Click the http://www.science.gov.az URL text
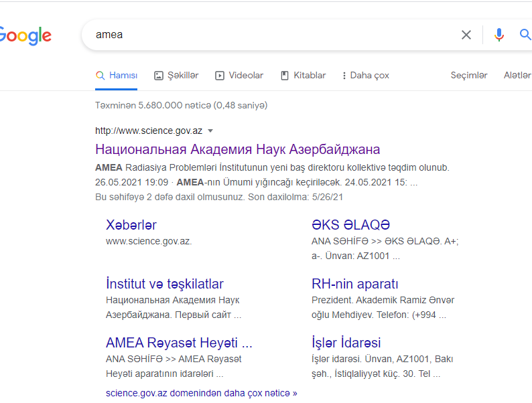The width and height of the screenshot is (532, 403). (x=149, y=131)
